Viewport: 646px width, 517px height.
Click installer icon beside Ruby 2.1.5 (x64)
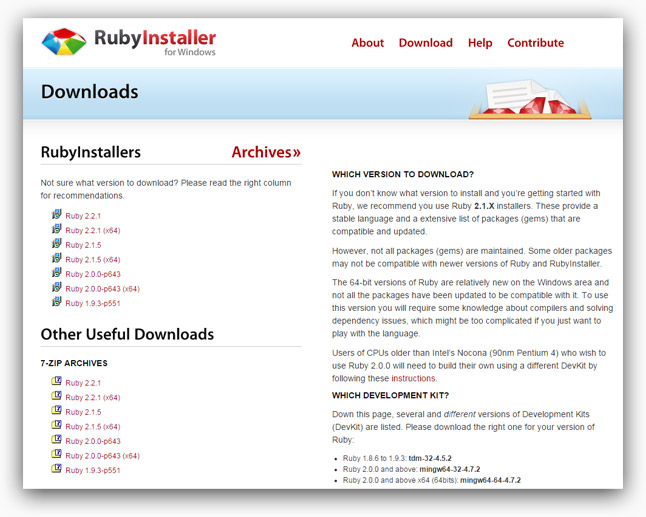point(57,258)
